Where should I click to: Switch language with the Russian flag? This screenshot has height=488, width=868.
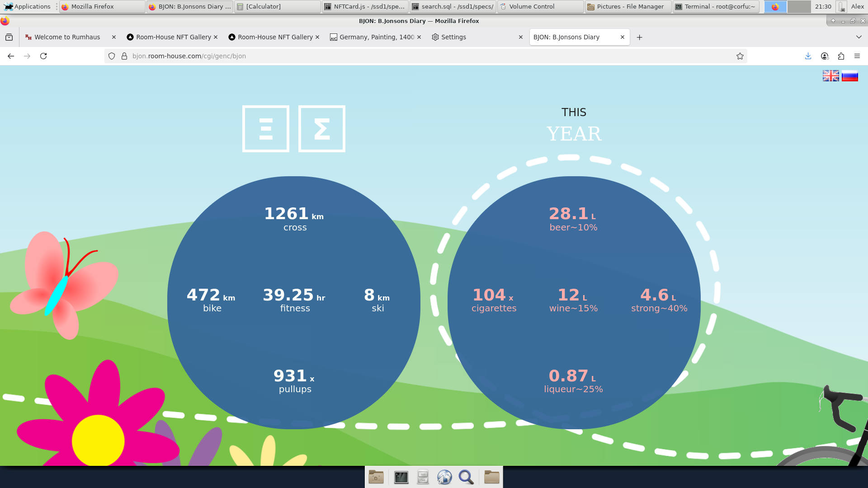[x=849, y=76]
